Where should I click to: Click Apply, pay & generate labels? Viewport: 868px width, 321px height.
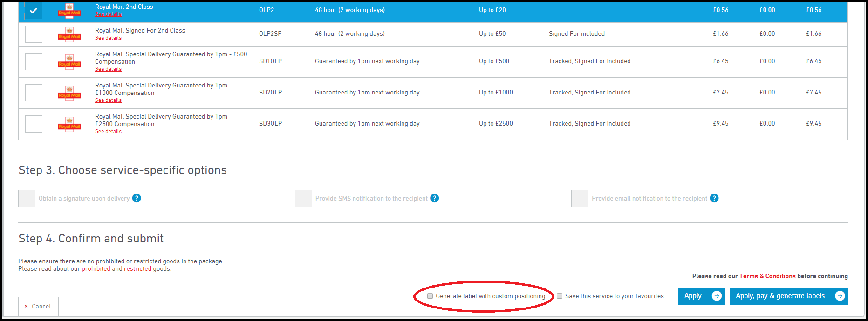tap(788, 296)
